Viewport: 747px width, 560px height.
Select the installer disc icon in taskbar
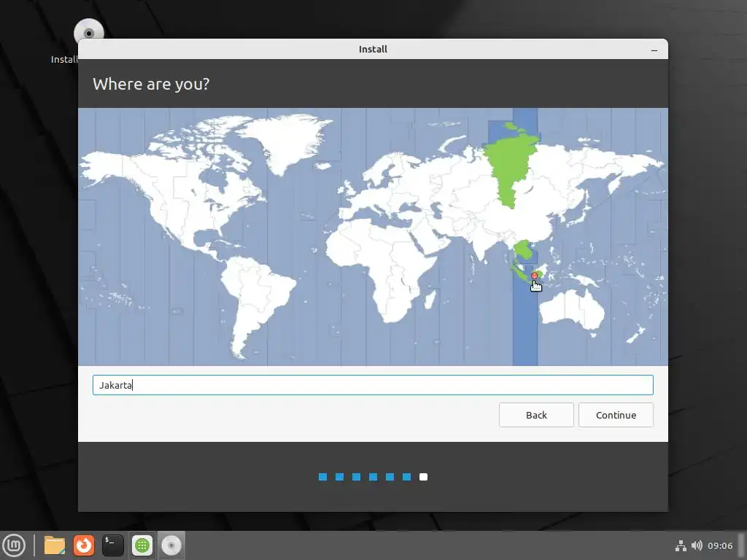click(171, 545)
